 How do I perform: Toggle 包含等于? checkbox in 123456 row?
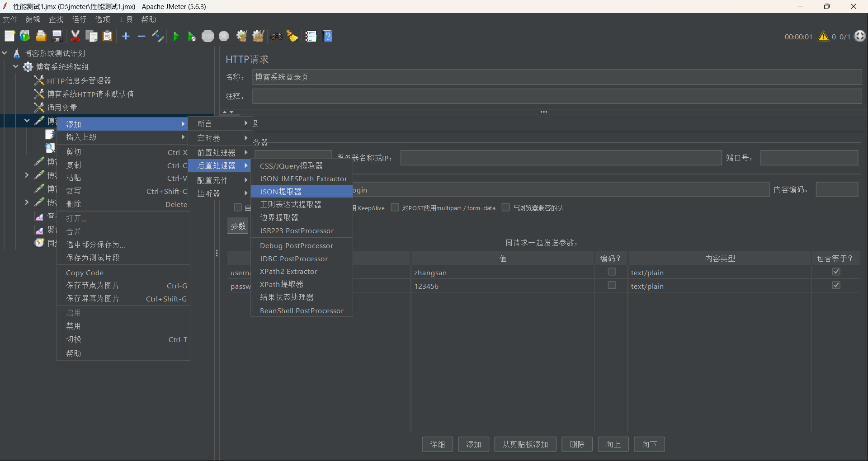pos(836,285)
